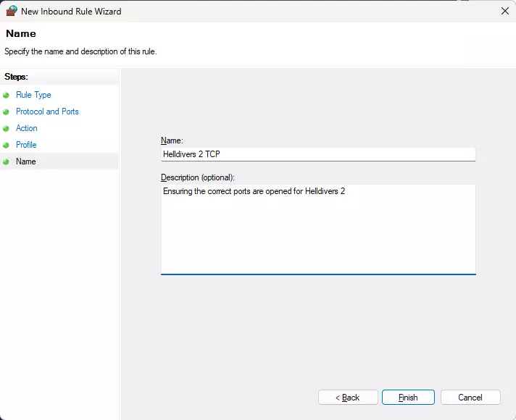The width and height of the screenshot is (516, 420).
Task: Click the "Description (optional):" label
Action: (x=199, y=177)
